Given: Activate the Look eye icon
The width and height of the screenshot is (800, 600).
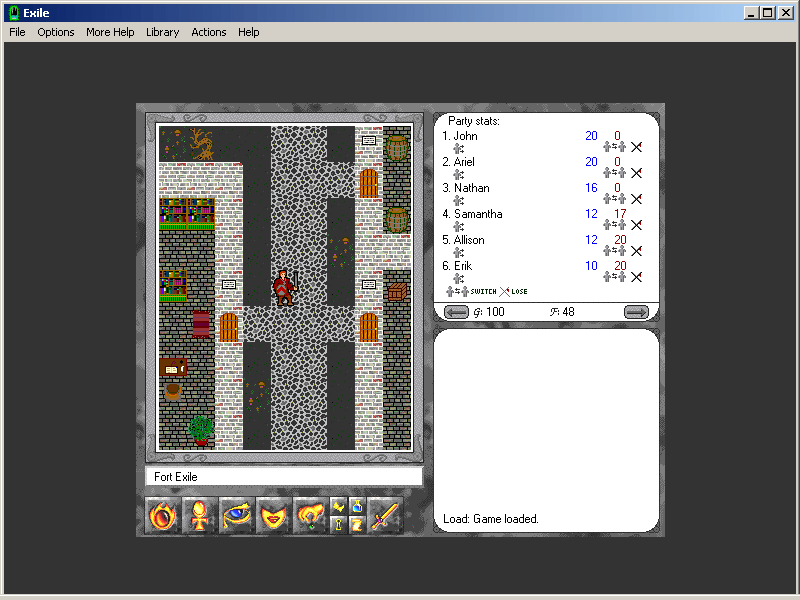Looking at the screenshot, I should (236, 516).
